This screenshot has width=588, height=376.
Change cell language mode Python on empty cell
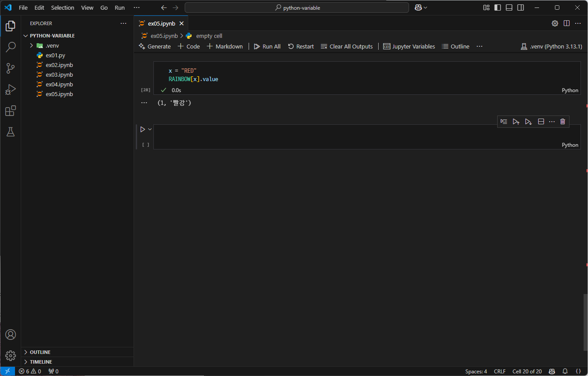pyautogui.click(x=570, y=145)
